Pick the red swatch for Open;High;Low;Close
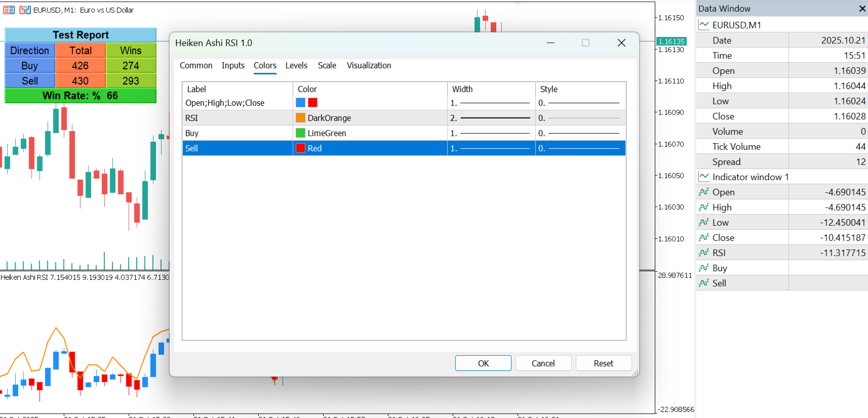This screenshot has height=418, width=868. point(313,103)
